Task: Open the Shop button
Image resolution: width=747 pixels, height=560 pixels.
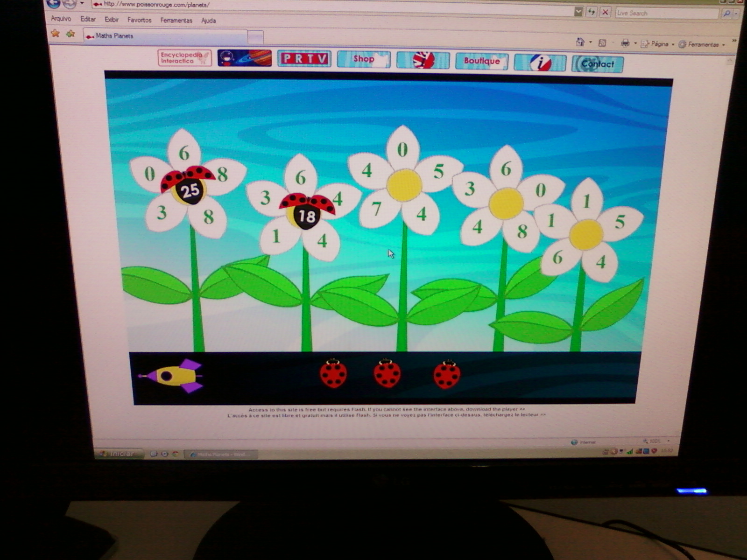Action: click(364, 59)
